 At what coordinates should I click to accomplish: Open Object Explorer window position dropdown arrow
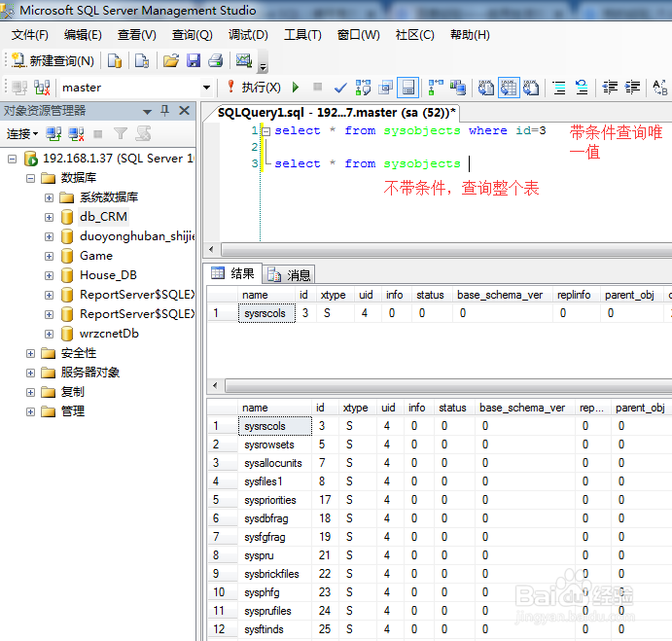click(148, 112)
